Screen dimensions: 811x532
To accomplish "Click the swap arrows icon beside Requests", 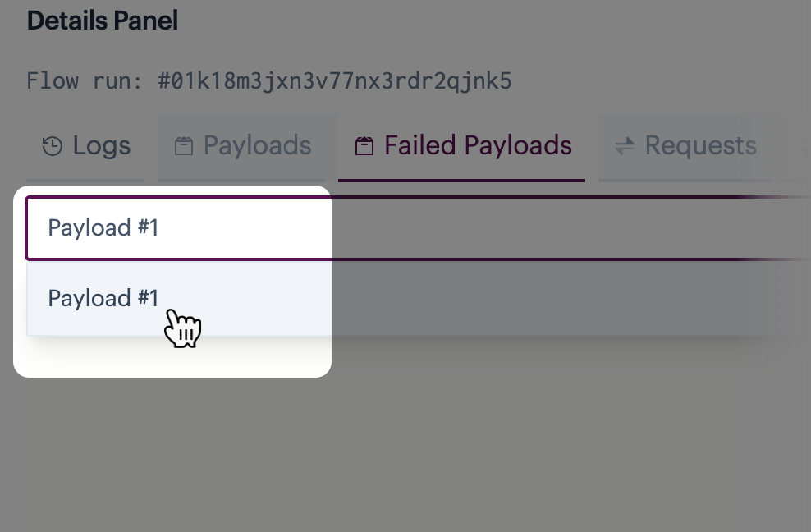I will pos(625,146).
